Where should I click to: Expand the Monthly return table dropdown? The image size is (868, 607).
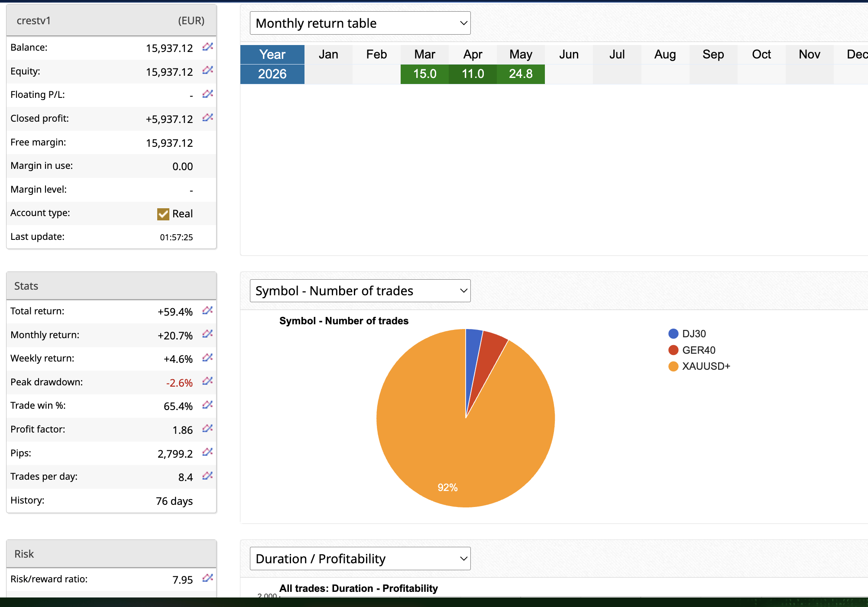point(360,23)
